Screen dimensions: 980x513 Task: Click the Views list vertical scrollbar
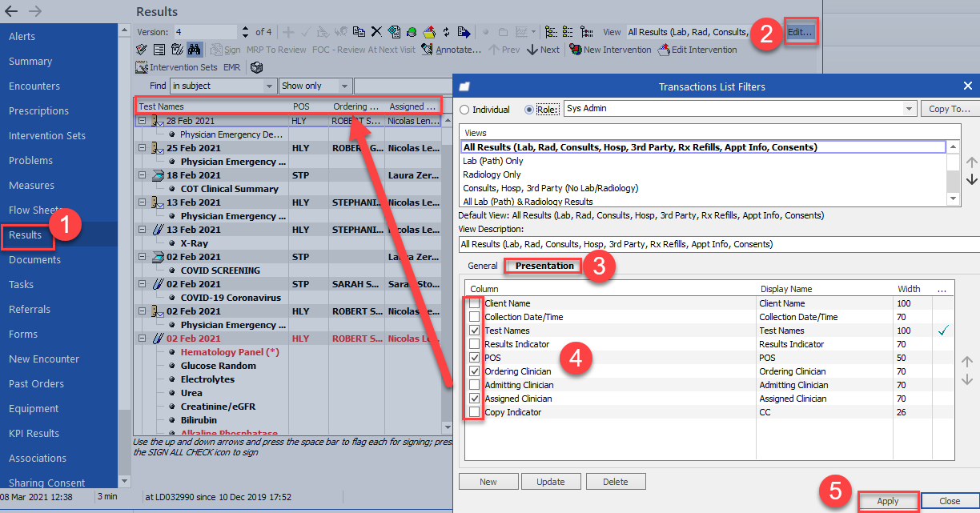[954, 173]
